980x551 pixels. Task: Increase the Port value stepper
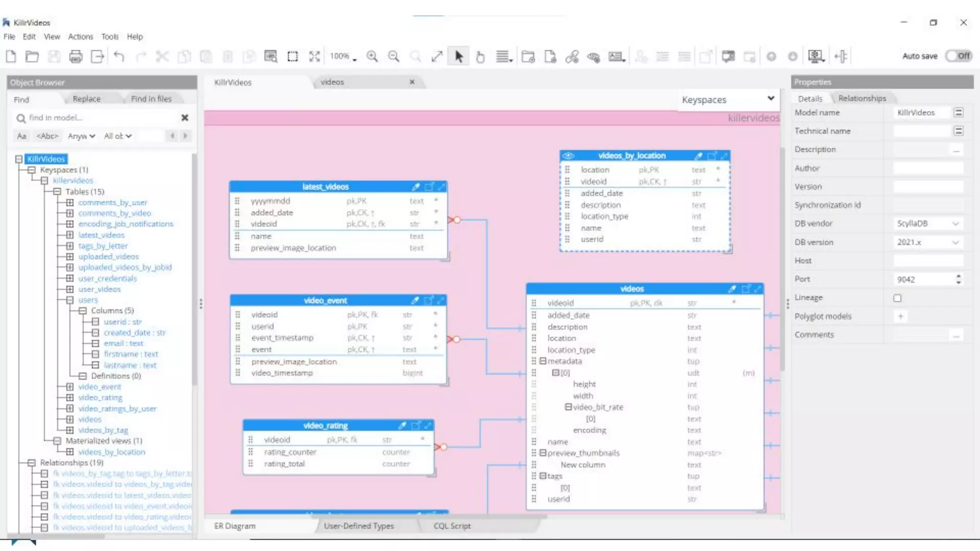click(958, 276)
